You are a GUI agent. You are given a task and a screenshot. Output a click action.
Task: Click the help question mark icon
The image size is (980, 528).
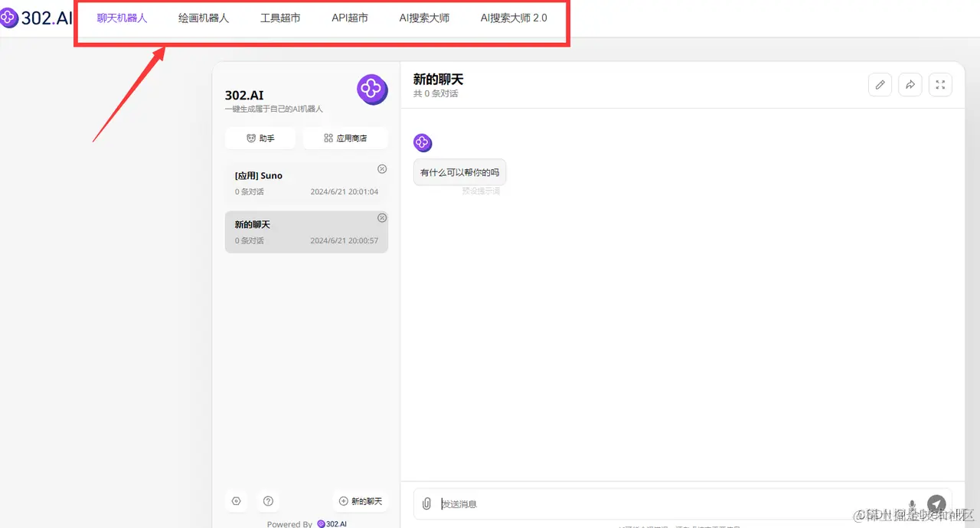coord(268,500)
